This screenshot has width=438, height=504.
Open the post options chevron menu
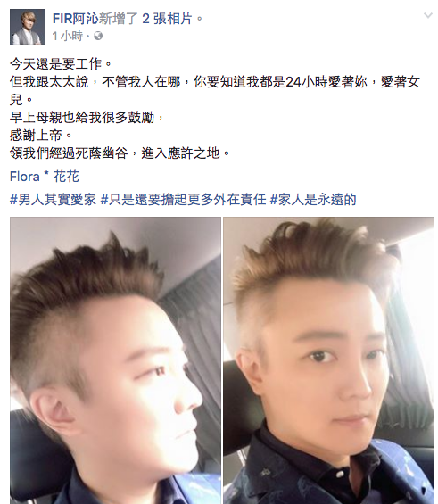click(427, 15)
